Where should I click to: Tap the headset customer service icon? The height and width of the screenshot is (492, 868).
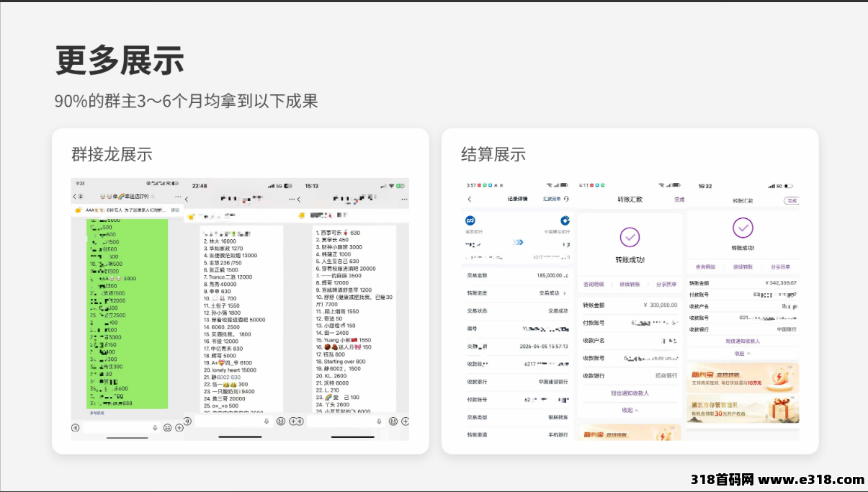(566, 199)
